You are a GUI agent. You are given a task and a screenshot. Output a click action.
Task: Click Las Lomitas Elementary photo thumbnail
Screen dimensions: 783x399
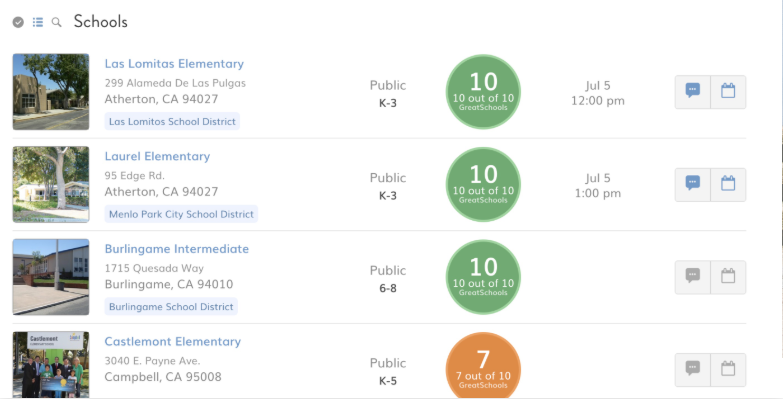tap(51, 92)
